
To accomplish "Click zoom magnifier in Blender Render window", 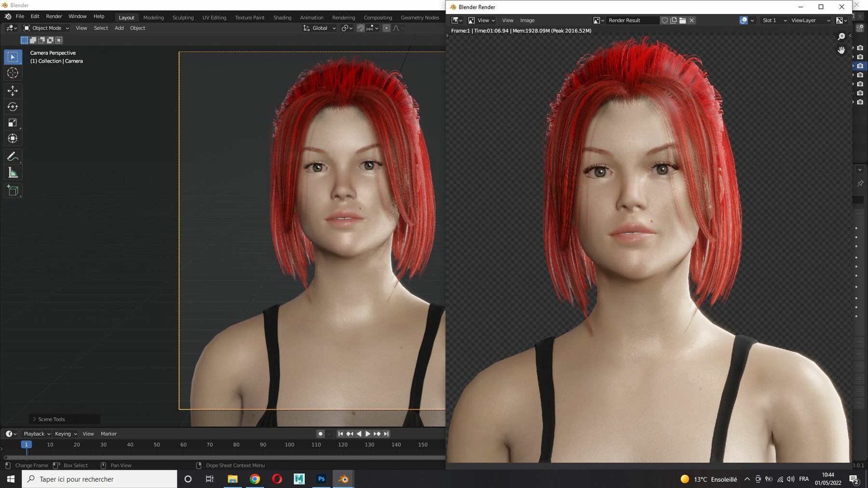I will click(x=841, y=37).
